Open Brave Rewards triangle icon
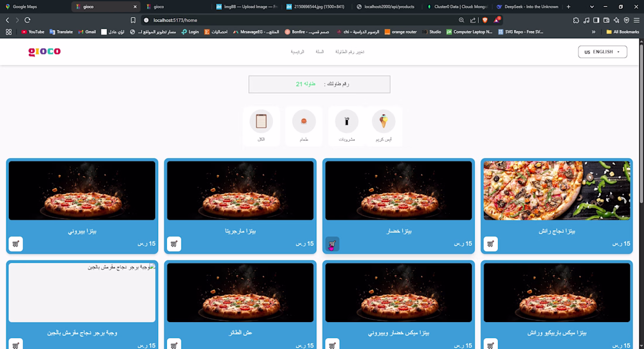Image resolution: width=644 pixels, height=349 pixels. pyautogui.click(x=497, y=20)
